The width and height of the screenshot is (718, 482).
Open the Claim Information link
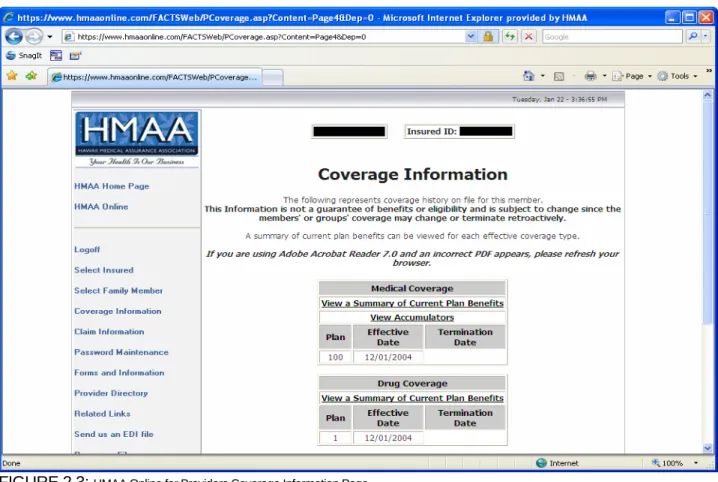(109, 332)
